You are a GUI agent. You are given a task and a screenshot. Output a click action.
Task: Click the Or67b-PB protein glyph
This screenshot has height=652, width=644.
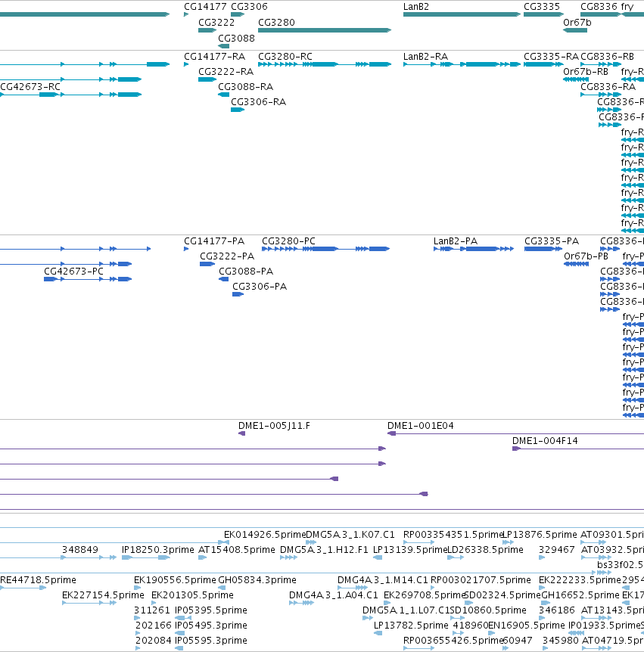point(576,264)
